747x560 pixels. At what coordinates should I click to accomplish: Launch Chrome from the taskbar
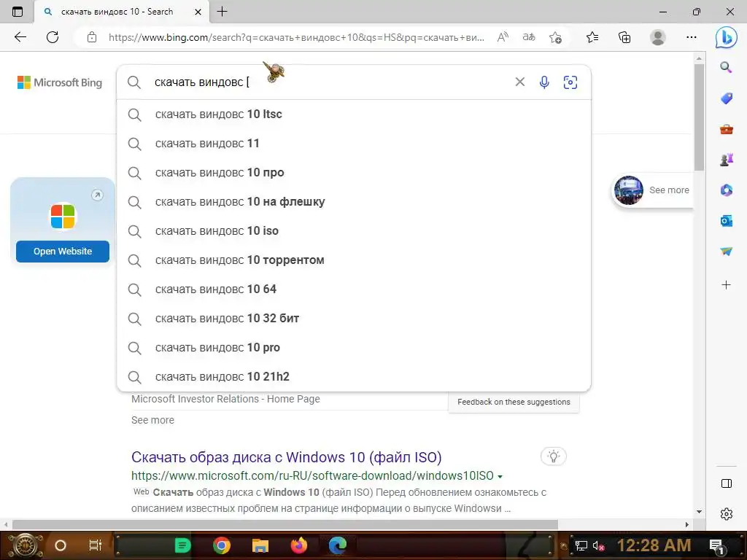pos(222,545)
